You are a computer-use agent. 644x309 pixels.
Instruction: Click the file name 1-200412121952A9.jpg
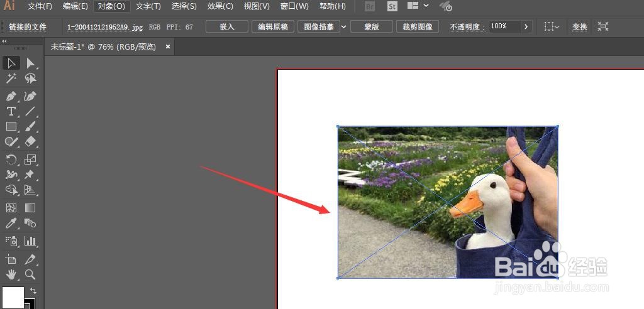(x=105, y=27)
